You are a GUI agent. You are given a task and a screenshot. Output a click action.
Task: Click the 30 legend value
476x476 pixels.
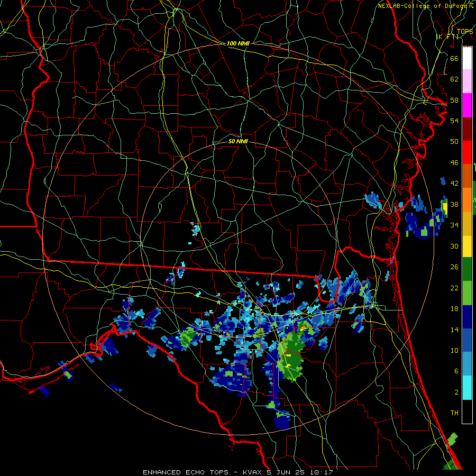point(454,246)
